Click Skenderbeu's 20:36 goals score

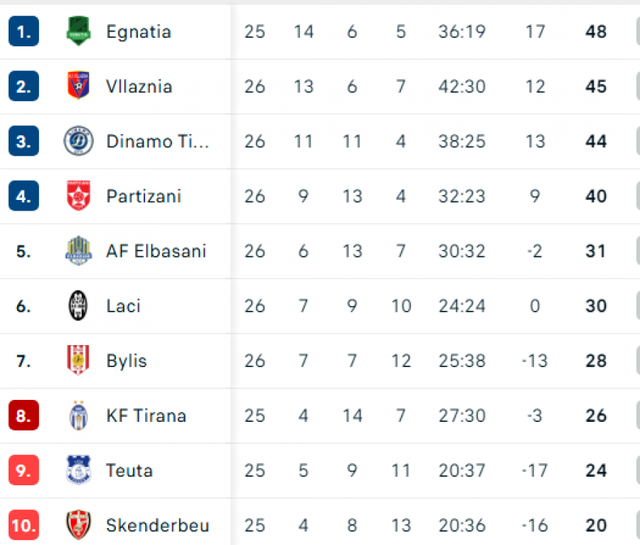(462, 525)
